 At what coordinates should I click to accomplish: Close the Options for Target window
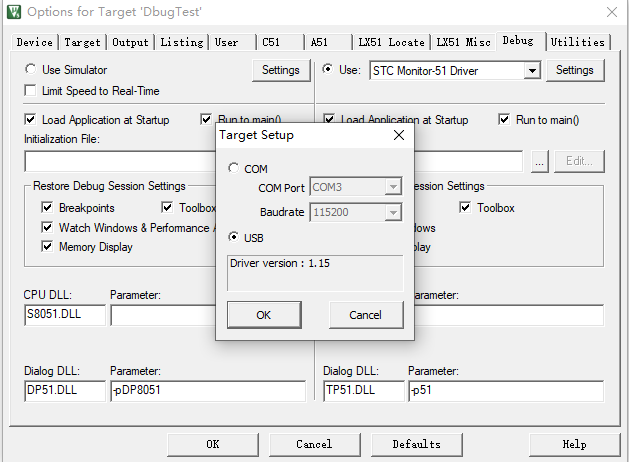click(611, 13)
